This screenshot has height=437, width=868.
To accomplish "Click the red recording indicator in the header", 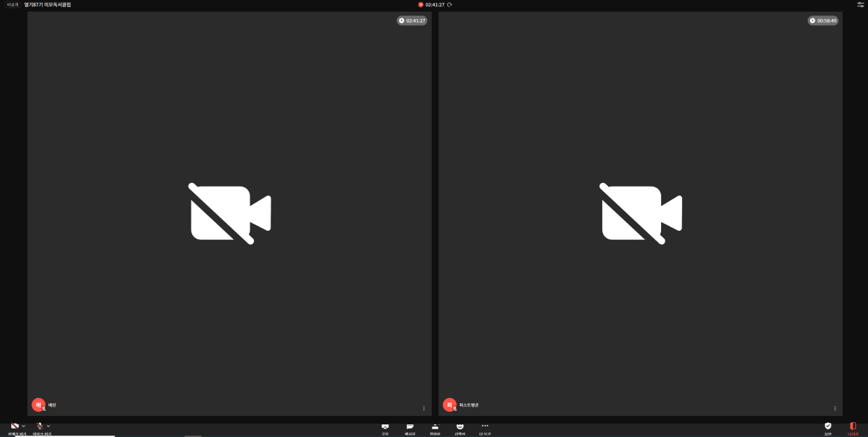I will tap(421, 4).
